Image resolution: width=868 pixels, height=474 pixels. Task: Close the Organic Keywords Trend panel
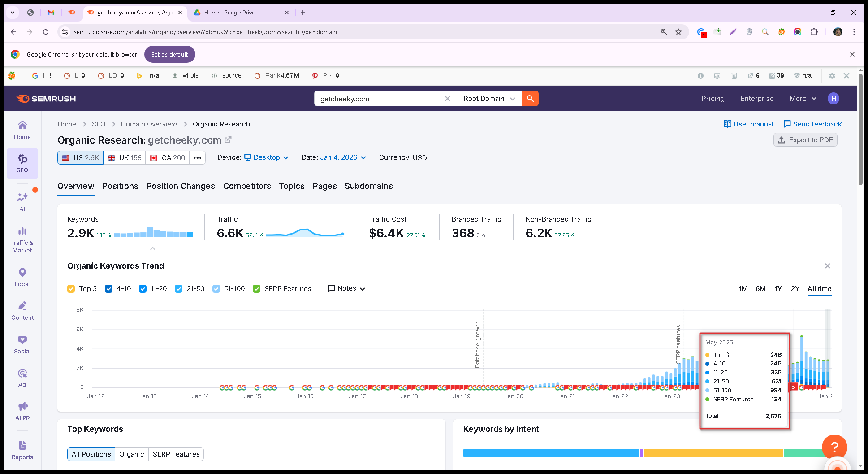pyautogui.click(x=827, y=266)
